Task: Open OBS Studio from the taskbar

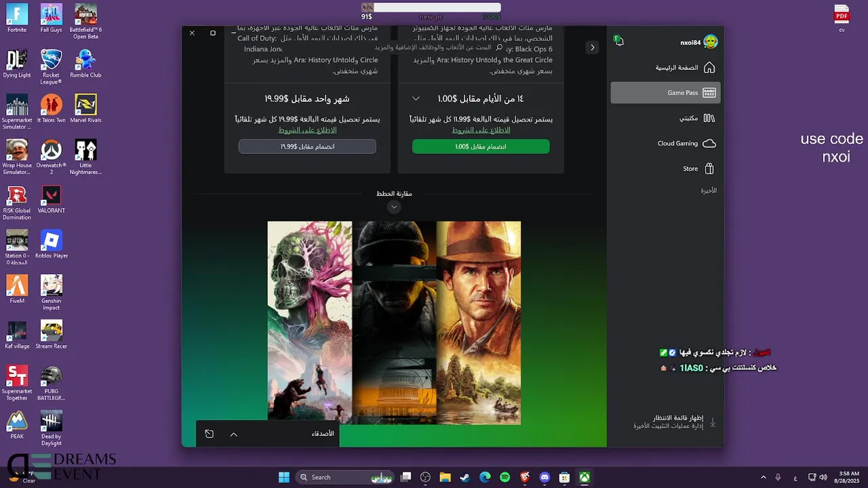Action: (x=426, y=477)
